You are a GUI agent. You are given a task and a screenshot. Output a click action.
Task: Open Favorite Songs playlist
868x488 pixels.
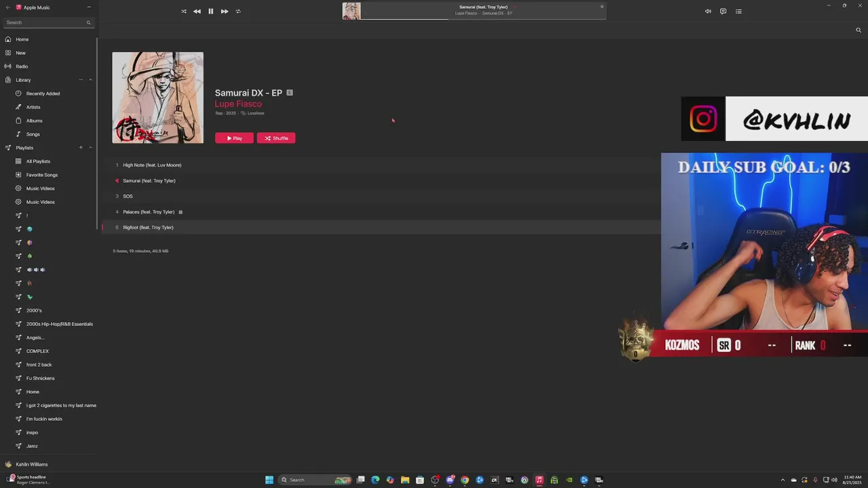(x=41, y=175)
